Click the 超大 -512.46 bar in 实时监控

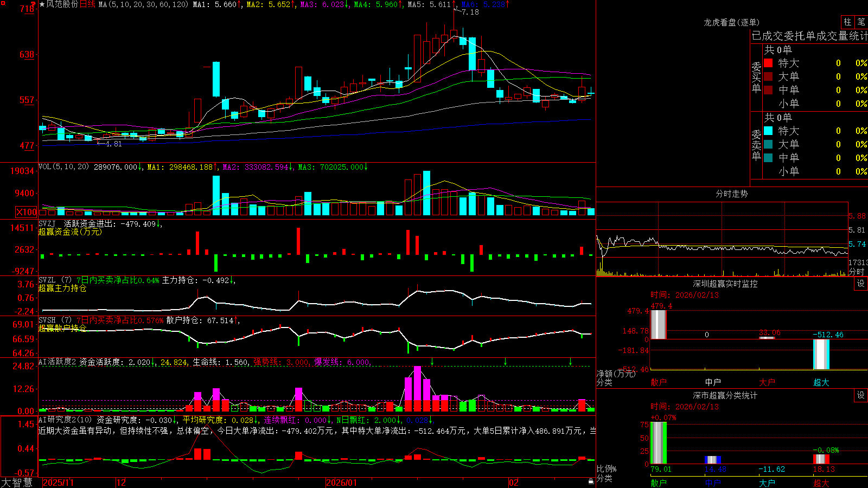821,355
